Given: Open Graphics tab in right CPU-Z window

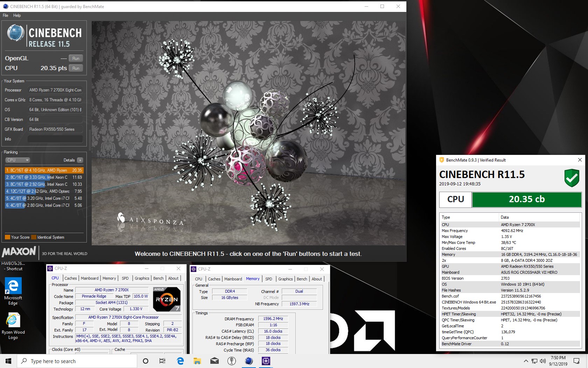Looking at the screenshot, I should [x=286, y=279].
